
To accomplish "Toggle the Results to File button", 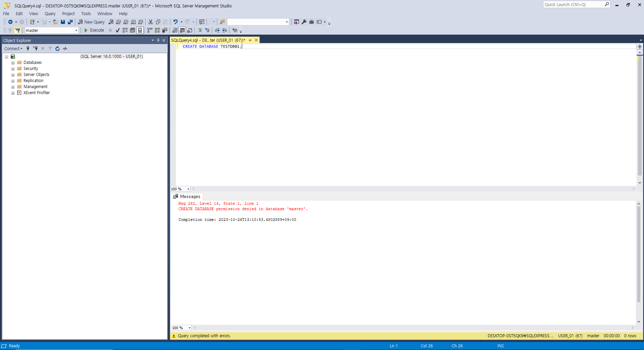I will tap(190, 30).
